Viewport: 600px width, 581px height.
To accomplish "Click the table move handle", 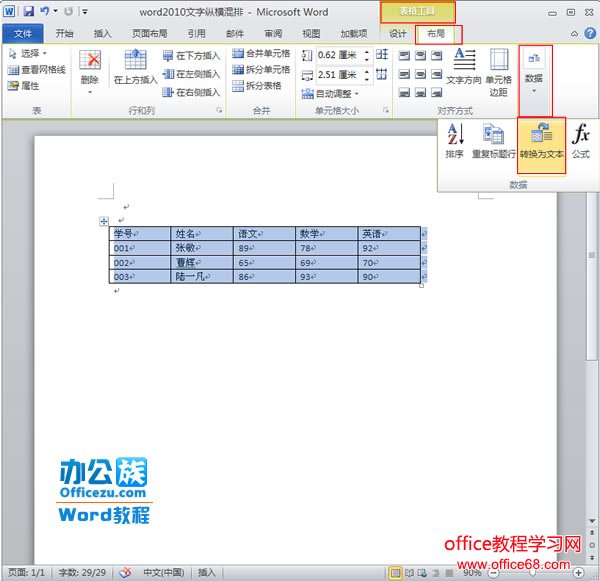I will click(x=104, y=221).
